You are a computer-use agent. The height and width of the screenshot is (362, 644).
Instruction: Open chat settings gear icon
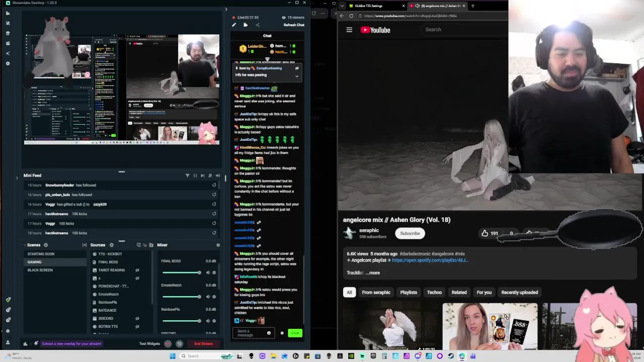pos(282,333)
